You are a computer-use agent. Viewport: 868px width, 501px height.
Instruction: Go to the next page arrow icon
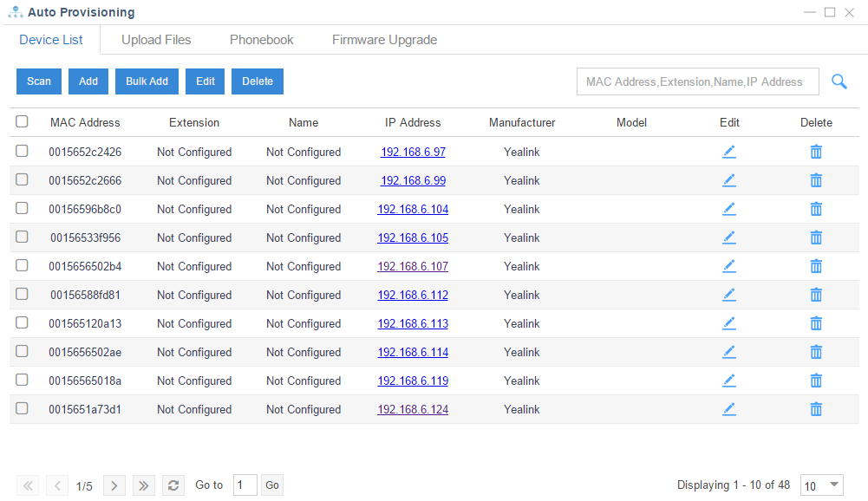[114, 485]
